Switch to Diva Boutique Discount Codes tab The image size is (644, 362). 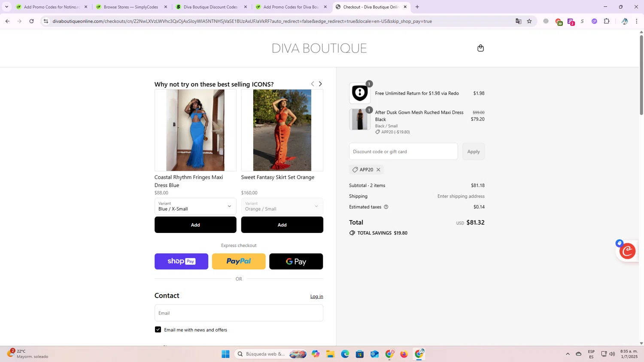pos(210,7)
